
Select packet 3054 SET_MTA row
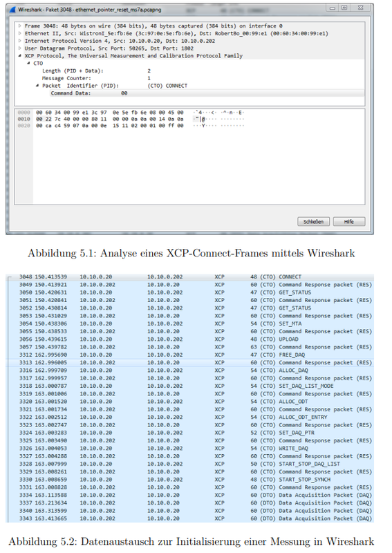coord(190,324)
